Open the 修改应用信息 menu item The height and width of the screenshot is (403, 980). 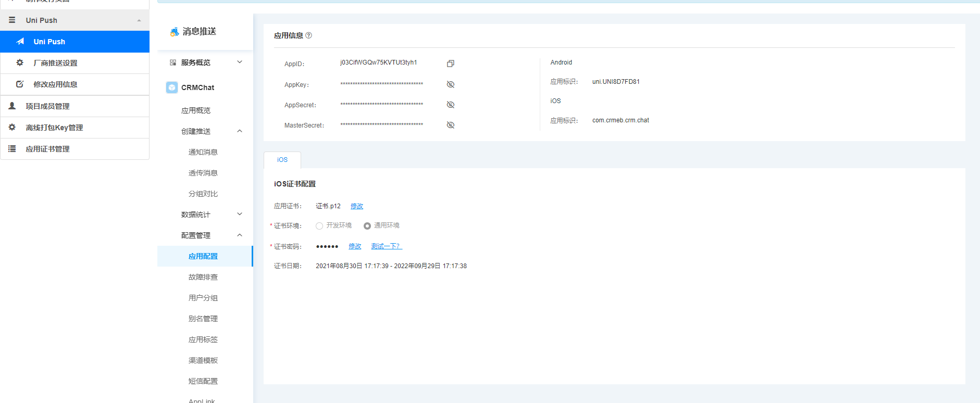(x=75, y=84)
